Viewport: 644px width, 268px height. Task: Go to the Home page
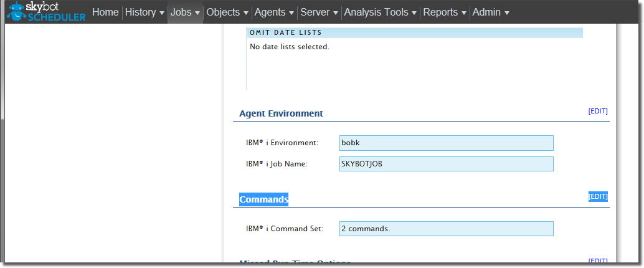point(105,12)
